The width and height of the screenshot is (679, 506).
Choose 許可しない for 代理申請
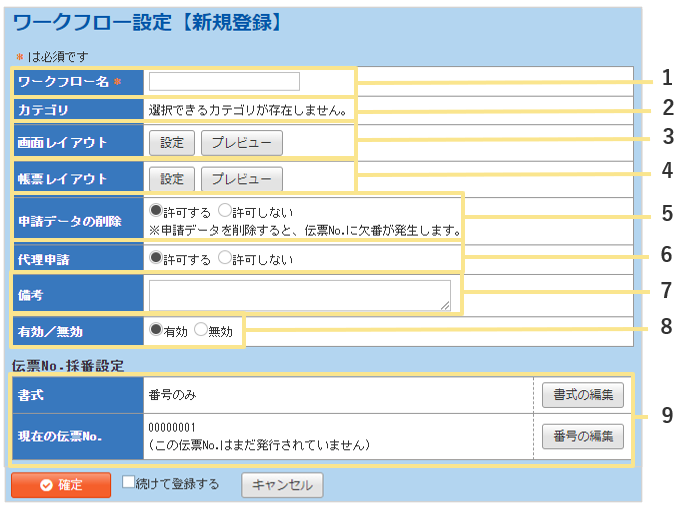pos(225,258)
